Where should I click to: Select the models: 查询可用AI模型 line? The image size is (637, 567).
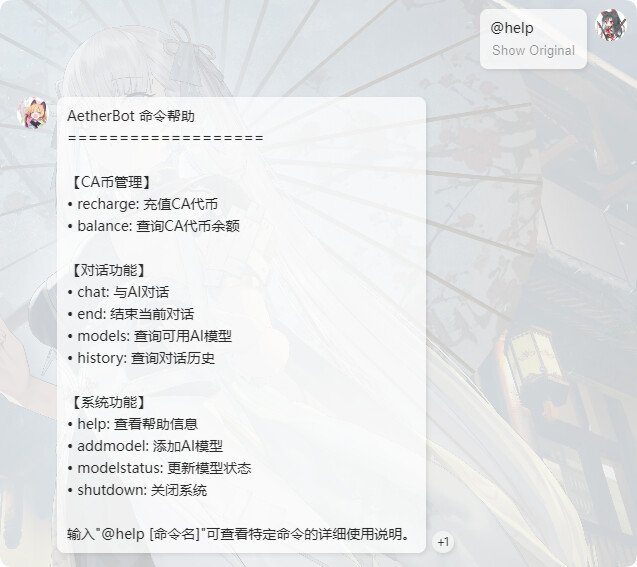(x=150, y=336)
